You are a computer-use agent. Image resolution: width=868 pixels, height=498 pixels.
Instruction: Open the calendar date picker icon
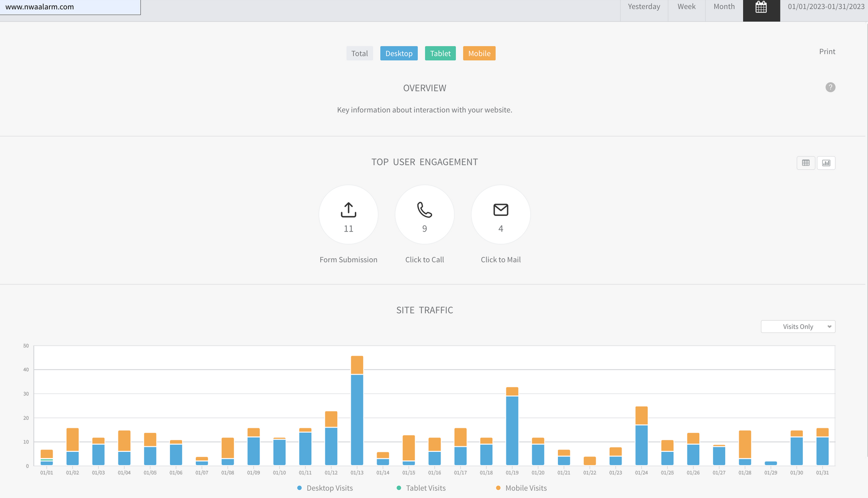[761, 8]
